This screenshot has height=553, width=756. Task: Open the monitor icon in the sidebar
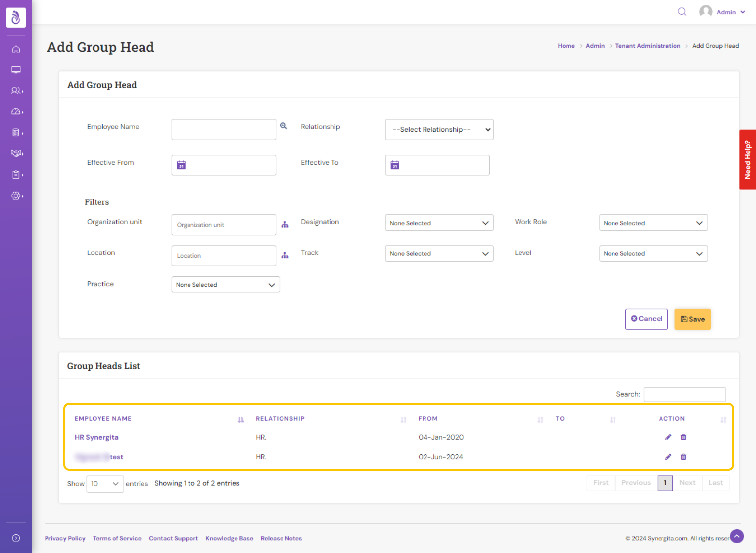pos(16,70)
